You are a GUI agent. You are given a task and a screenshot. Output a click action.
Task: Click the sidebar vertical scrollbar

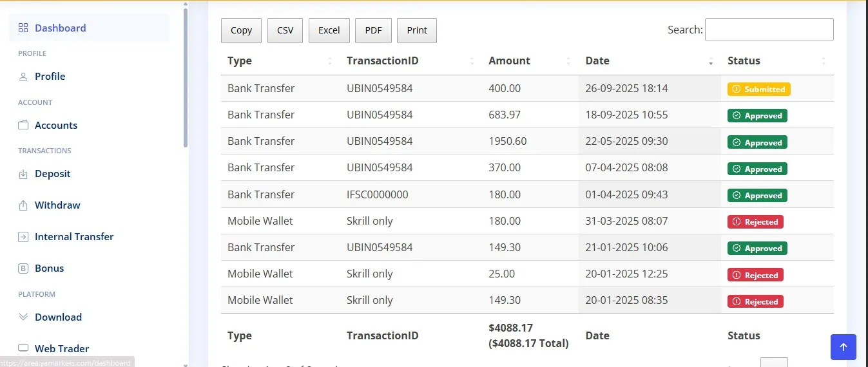pyautogui.click(x=186, y=77)
